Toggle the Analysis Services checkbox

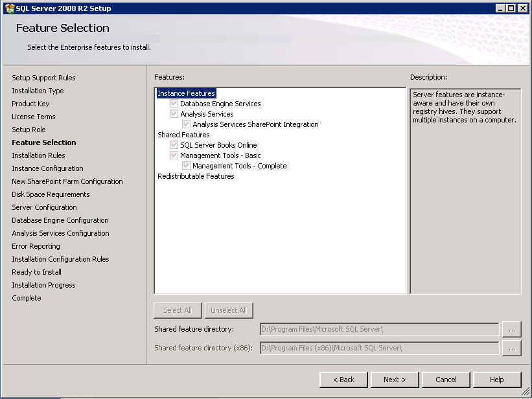point(174,113)
